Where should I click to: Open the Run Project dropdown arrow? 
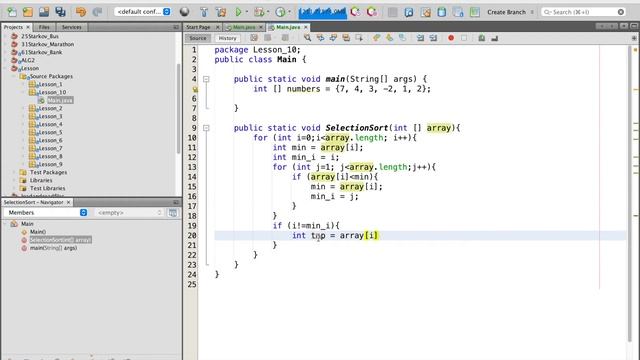247,12
